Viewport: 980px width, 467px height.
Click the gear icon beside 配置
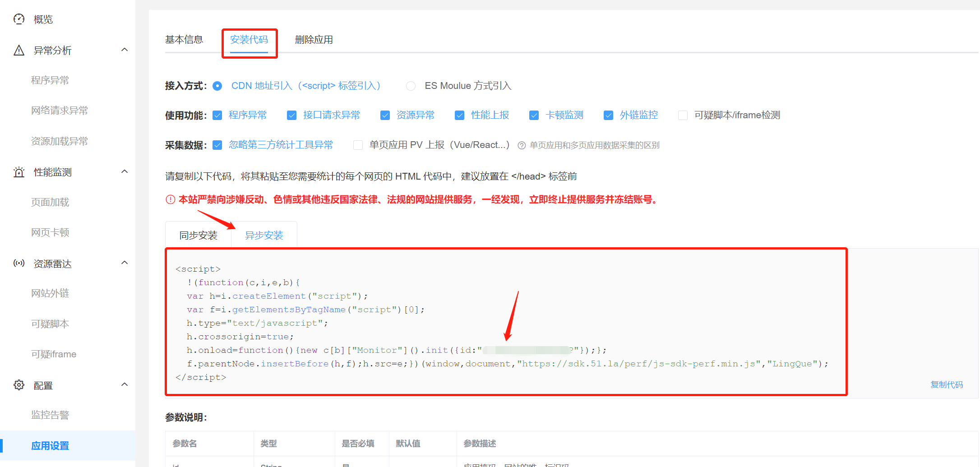click(19, 385)
